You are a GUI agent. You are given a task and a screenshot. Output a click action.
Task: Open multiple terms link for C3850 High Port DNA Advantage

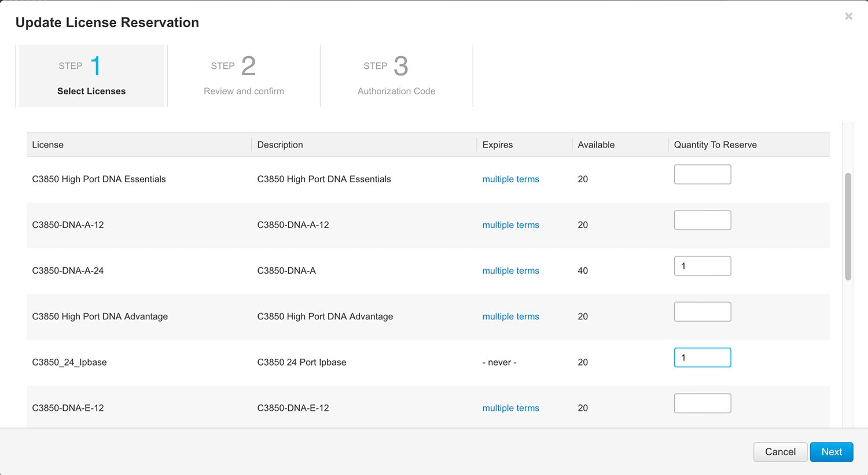(510, 316)
